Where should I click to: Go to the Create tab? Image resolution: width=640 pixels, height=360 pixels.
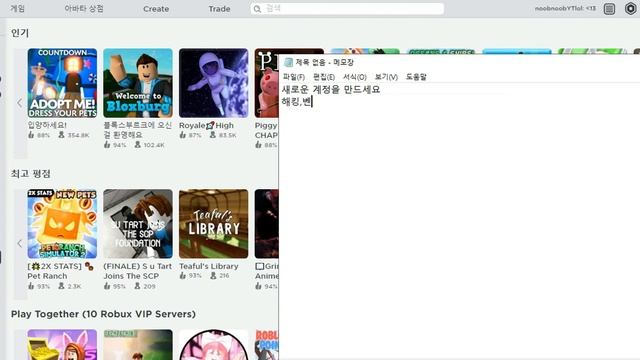[156, 9]
